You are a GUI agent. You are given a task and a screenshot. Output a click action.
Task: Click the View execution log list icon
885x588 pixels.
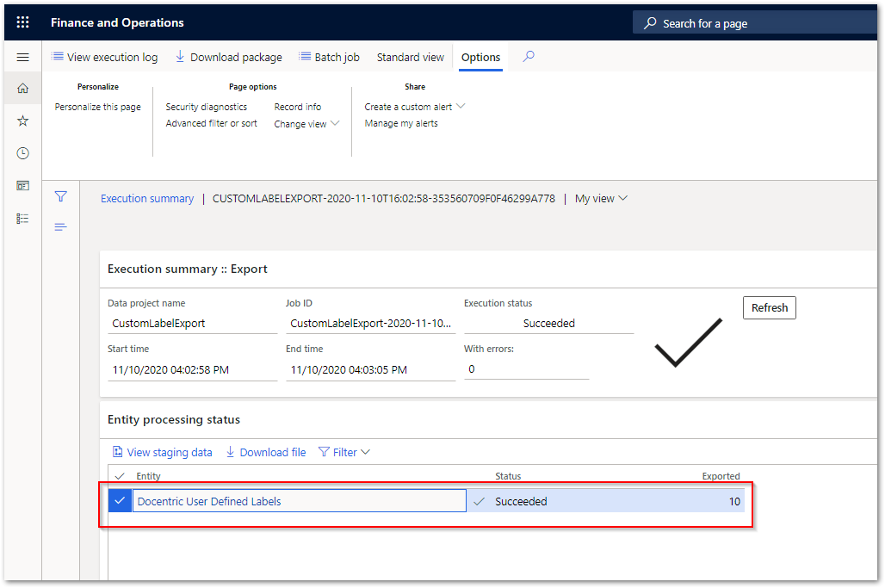(58, 57)
